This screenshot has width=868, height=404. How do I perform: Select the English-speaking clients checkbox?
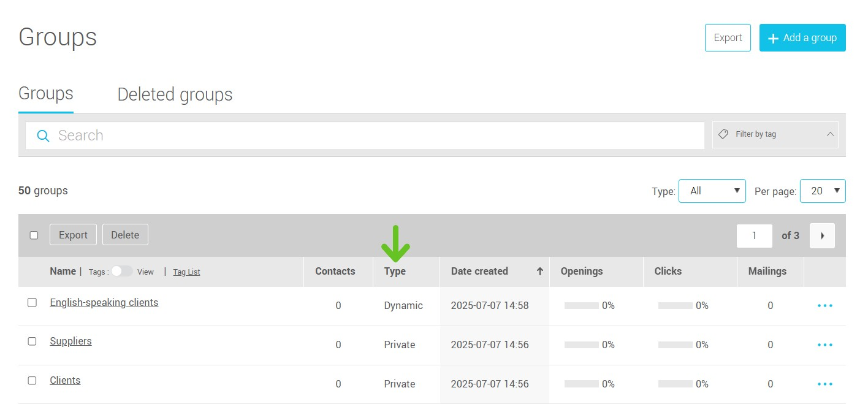pyautogui.click(x=32, y=302)
